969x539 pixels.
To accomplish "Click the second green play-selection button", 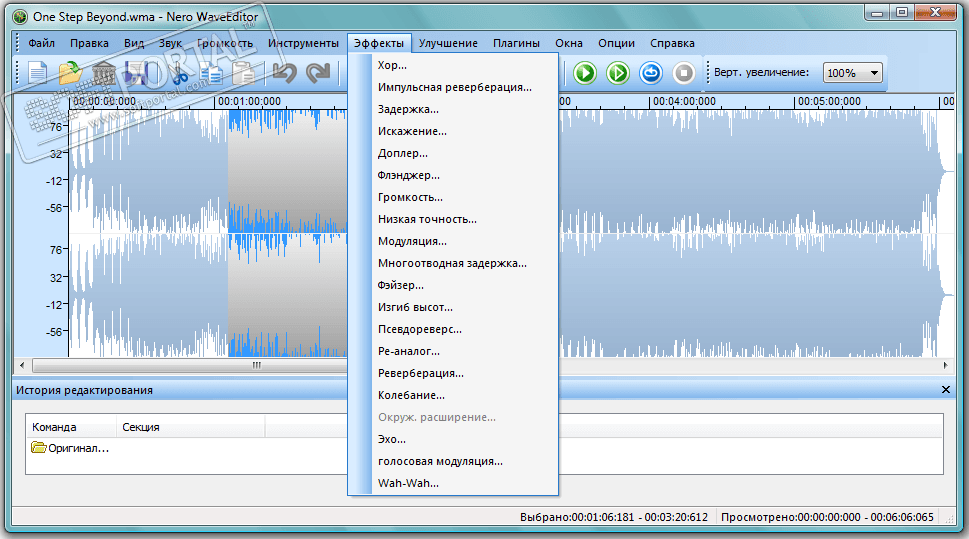I will (x=618, y=73).
